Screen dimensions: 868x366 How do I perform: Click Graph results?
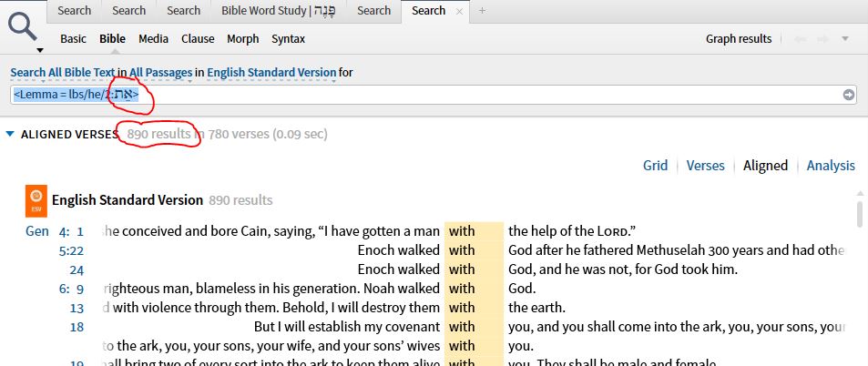738,39
